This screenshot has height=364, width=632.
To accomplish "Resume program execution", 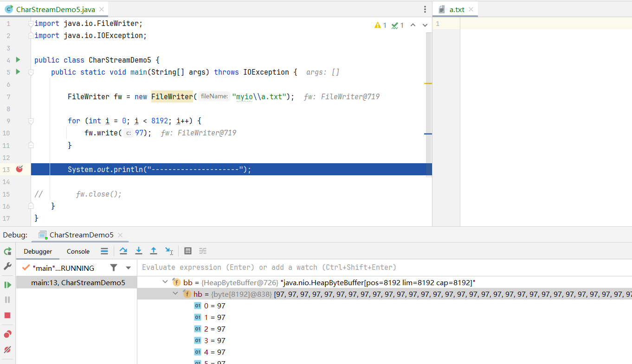I will coord(7,285).
